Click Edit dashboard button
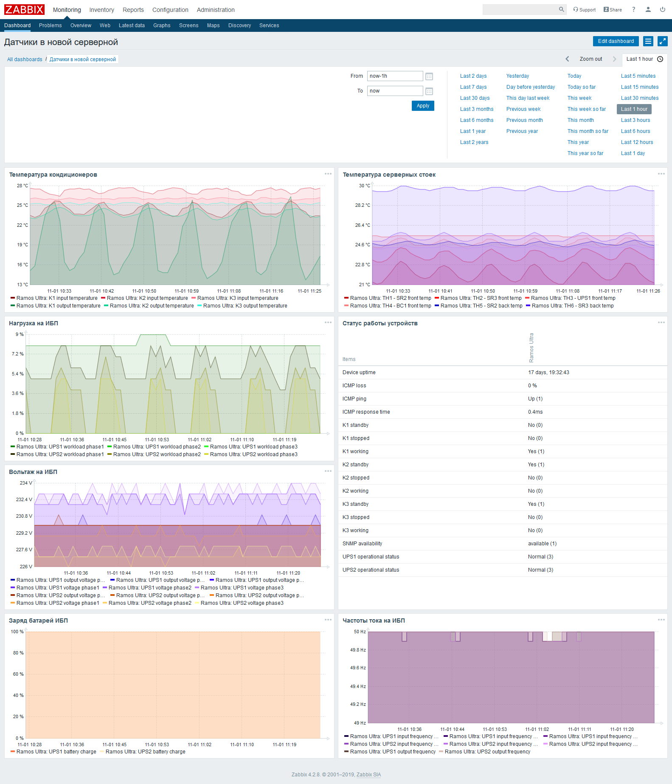This screenshot has height=784, width=672. coord(616,41)
